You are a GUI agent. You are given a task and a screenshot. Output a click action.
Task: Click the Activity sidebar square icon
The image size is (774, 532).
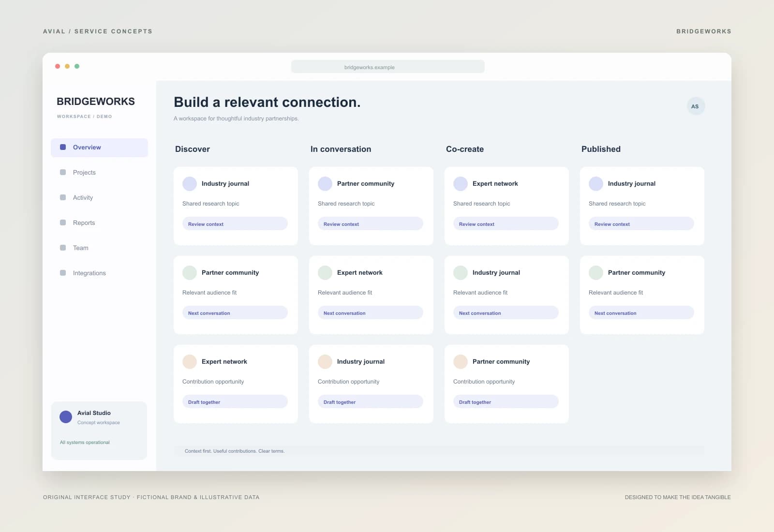click(63, 197)
